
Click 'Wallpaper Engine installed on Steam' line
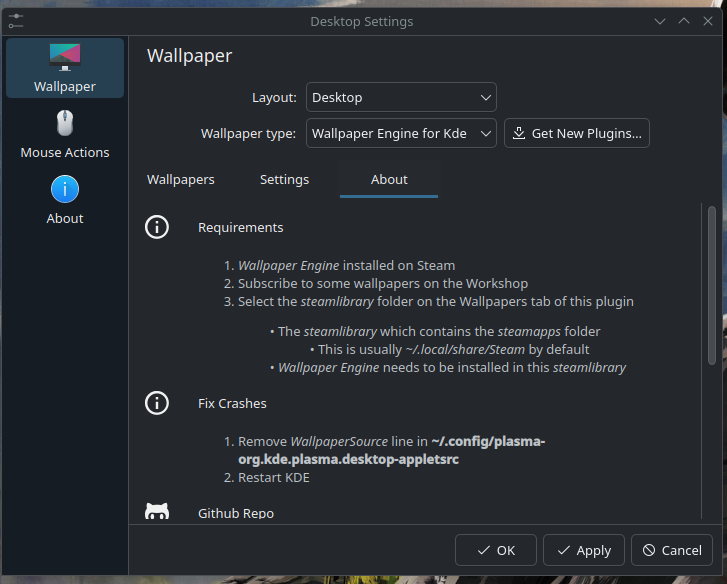[346, 266]
